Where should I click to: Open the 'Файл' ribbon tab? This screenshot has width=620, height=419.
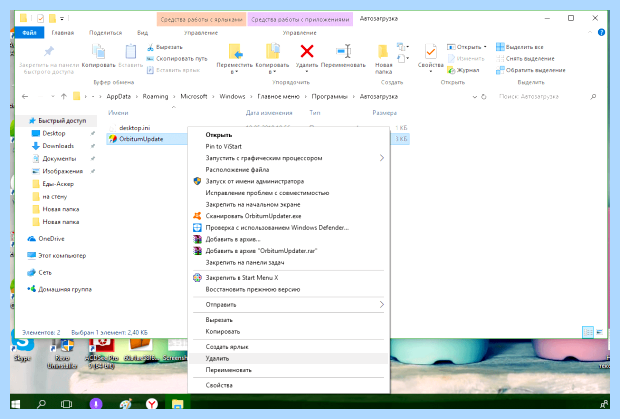tap(29, 33)
